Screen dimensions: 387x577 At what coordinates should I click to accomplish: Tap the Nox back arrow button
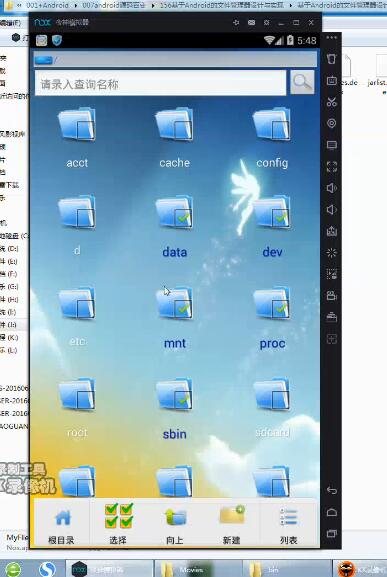tap(331, 490)
